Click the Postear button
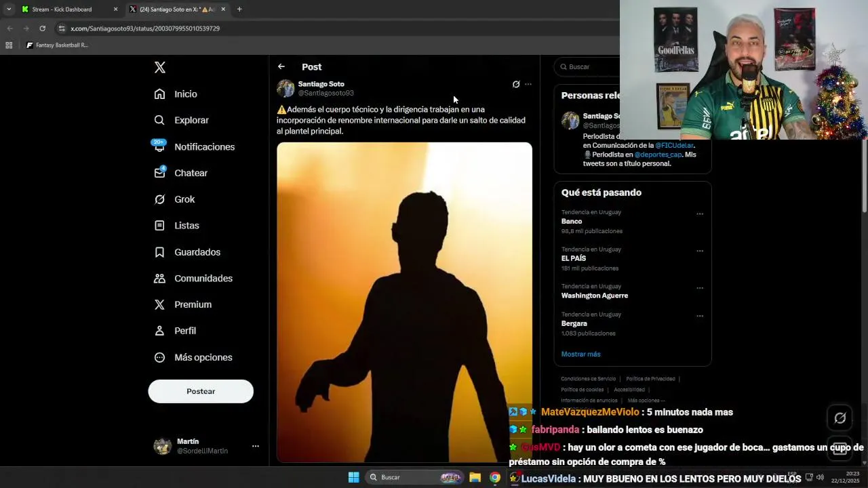Viewport: 868px width, 488px height. (x=201, y=391)
